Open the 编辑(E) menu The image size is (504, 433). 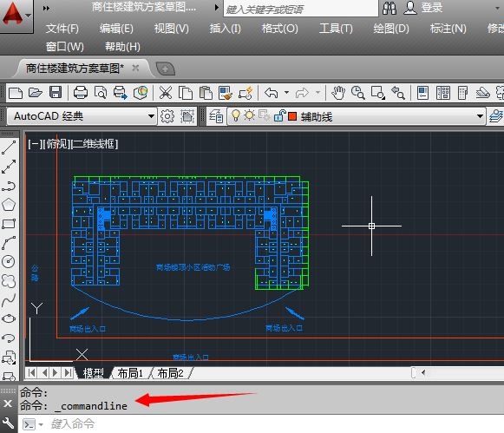(116, 29)
